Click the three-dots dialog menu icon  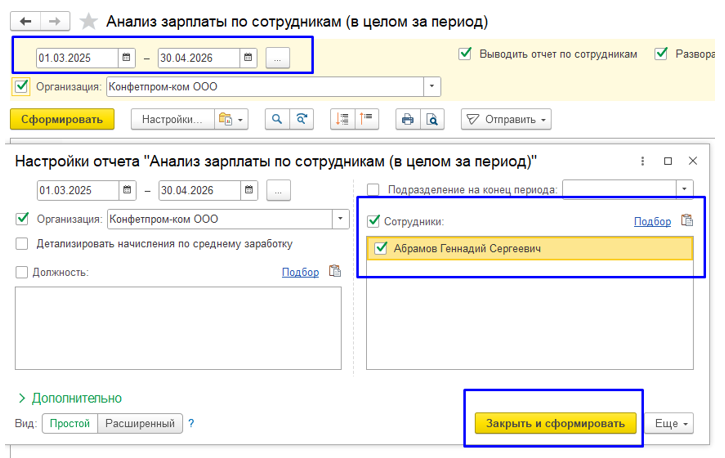tap(642, 161)
